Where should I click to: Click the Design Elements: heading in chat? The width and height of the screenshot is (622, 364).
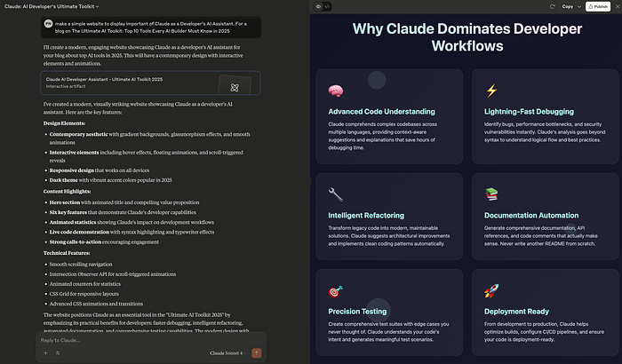[x=64, y=123]
